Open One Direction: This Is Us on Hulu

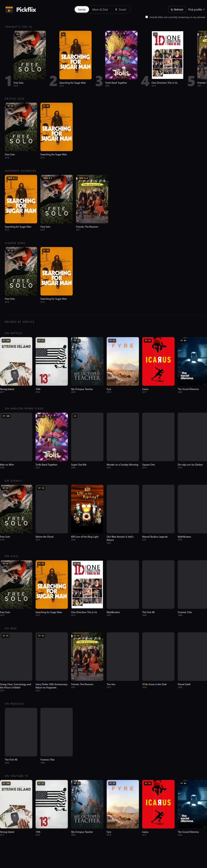pos(87,585)
